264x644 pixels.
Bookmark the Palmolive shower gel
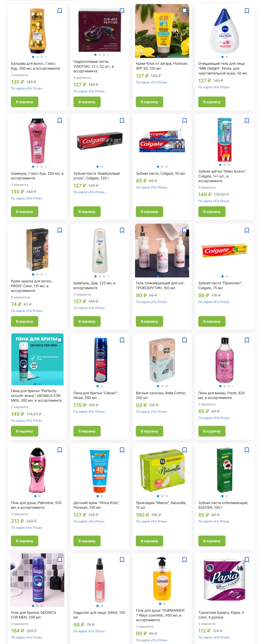tap(60, 450)
